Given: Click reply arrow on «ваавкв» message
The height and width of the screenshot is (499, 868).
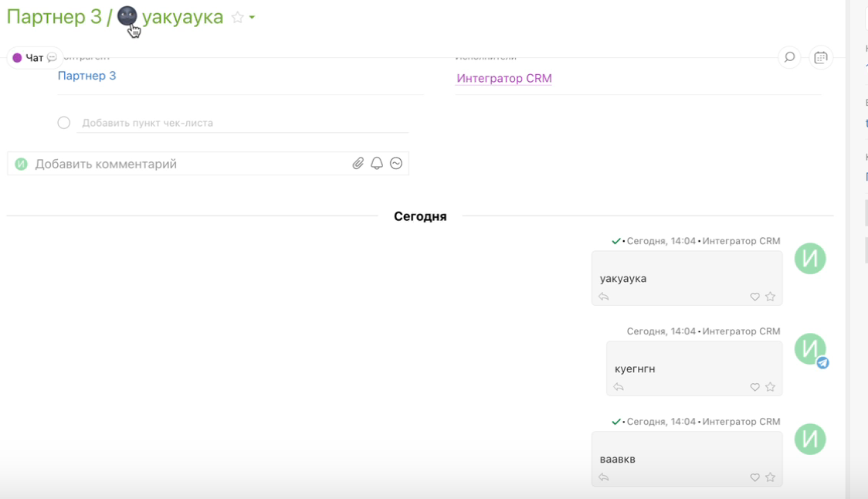Looking at the screenshot, I should click(x=604, y=477).
